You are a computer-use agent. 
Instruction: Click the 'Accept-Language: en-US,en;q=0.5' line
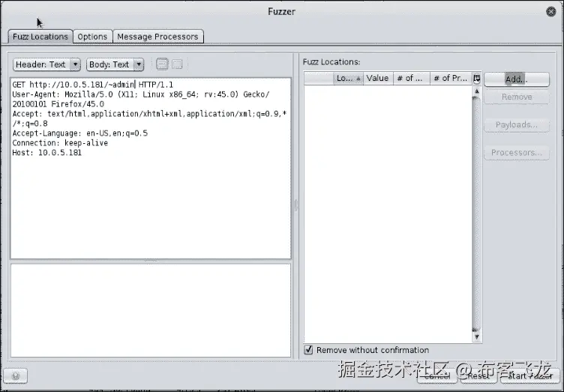pos(79,133)
